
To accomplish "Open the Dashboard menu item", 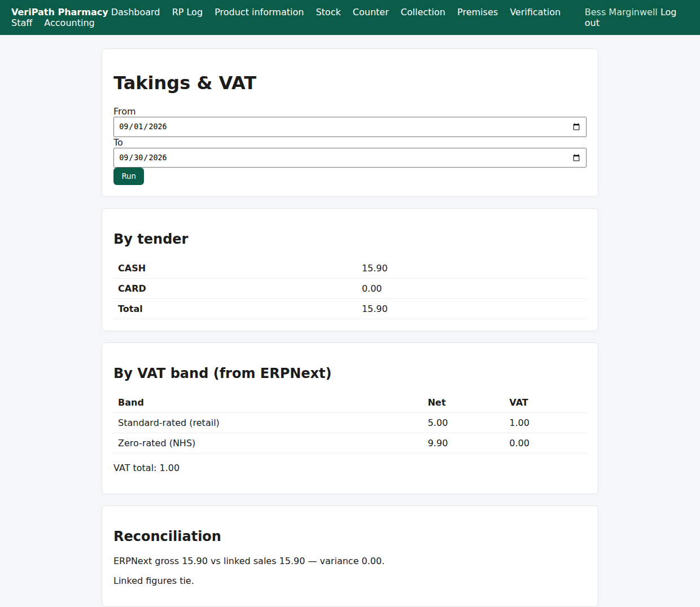I will [x=135, y=12].
